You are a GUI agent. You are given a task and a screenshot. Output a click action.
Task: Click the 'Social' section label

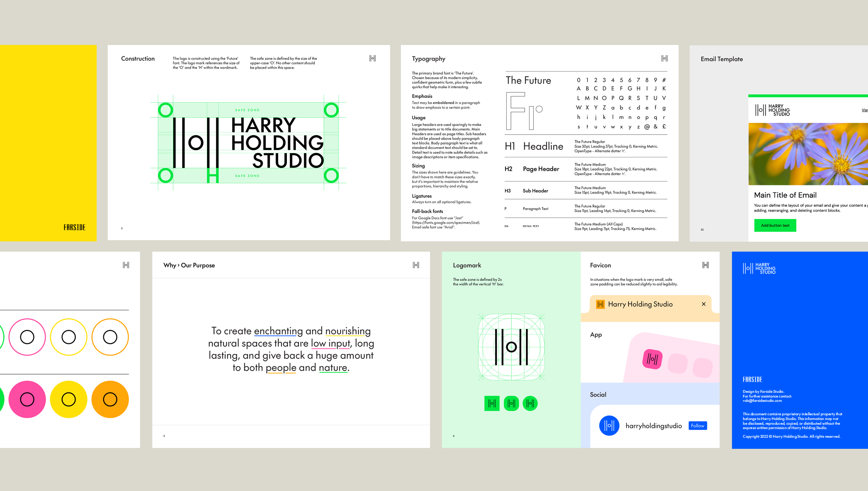pos(598,395)
